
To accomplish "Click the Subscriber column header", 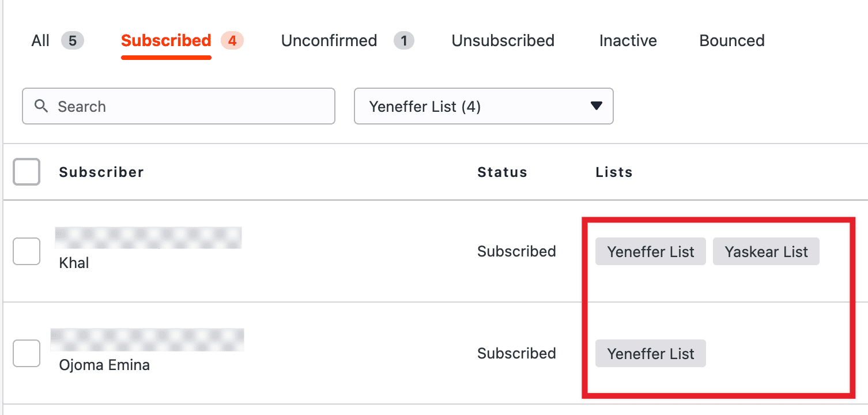I will [x=101, y=172].
